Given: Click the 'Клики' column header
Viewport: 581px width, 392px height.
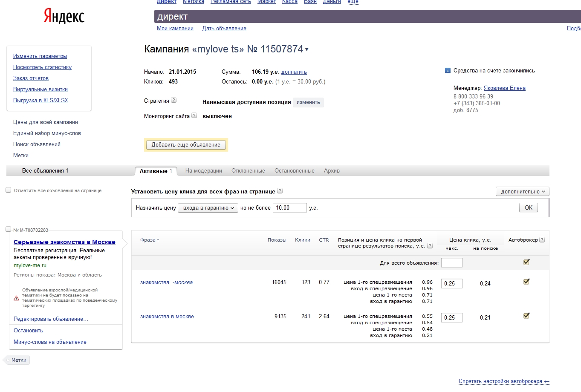Looking at the screenshot, I should tap(303, 240).
